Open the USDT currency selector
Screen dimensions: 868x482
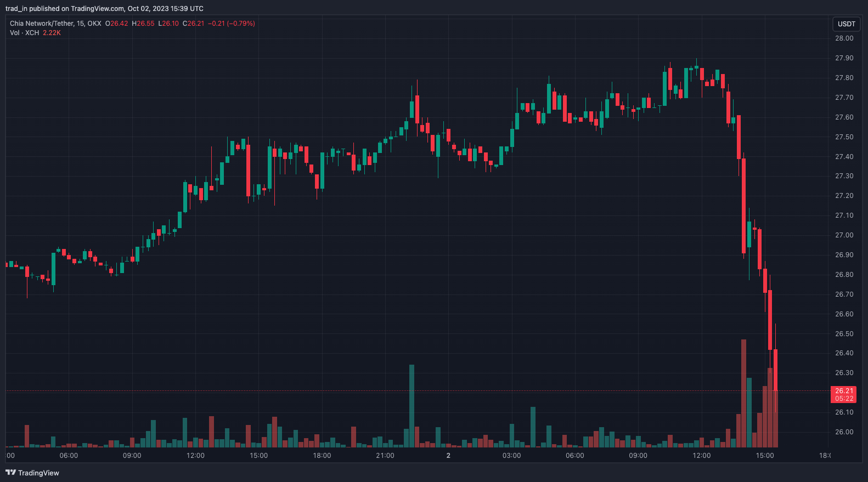coord(846,24)
